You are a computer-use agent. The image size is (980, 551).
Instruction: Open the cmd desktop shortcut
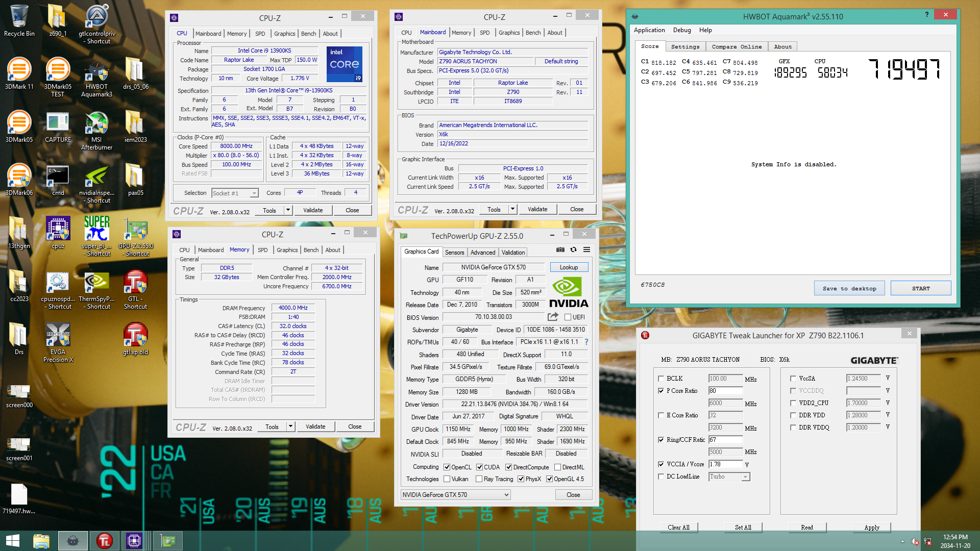point(58,180)
